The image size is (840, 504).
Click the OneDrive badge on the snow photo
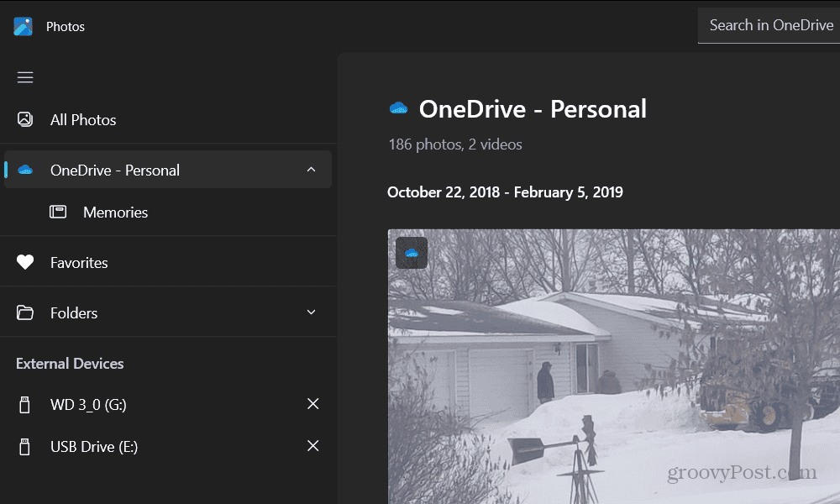click(x=412, y=253)
